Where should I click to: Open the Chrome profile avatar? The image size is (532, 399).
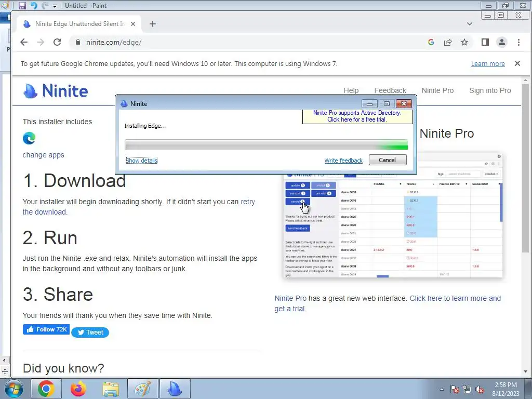pyautogui.click(x=502, y=42)
